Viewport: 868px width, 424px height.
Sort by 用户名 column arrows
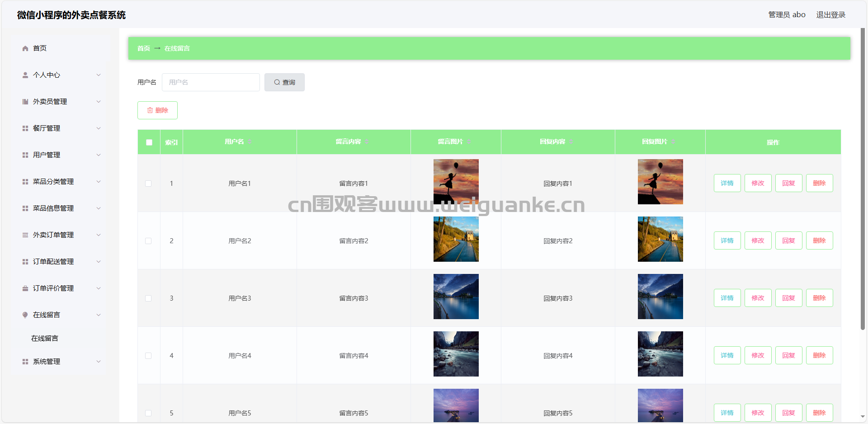tap(250, 142)
